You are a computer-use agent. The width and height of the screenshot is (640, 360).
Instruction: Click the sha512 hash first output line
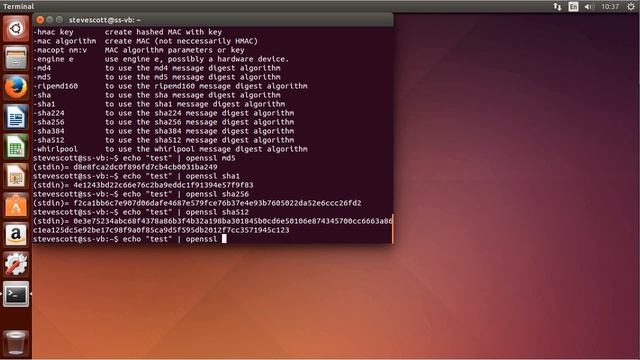(x=213, y=221)
